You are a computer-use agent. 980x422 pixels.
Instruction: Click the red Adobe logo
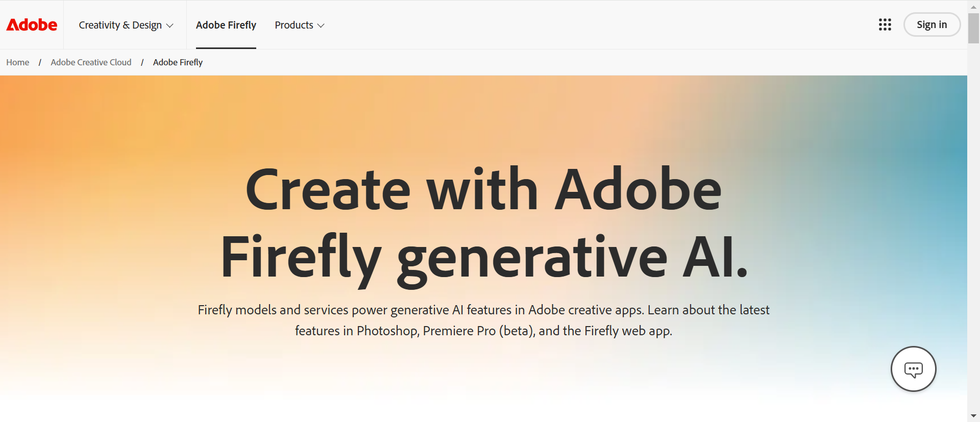click(32, 25)
